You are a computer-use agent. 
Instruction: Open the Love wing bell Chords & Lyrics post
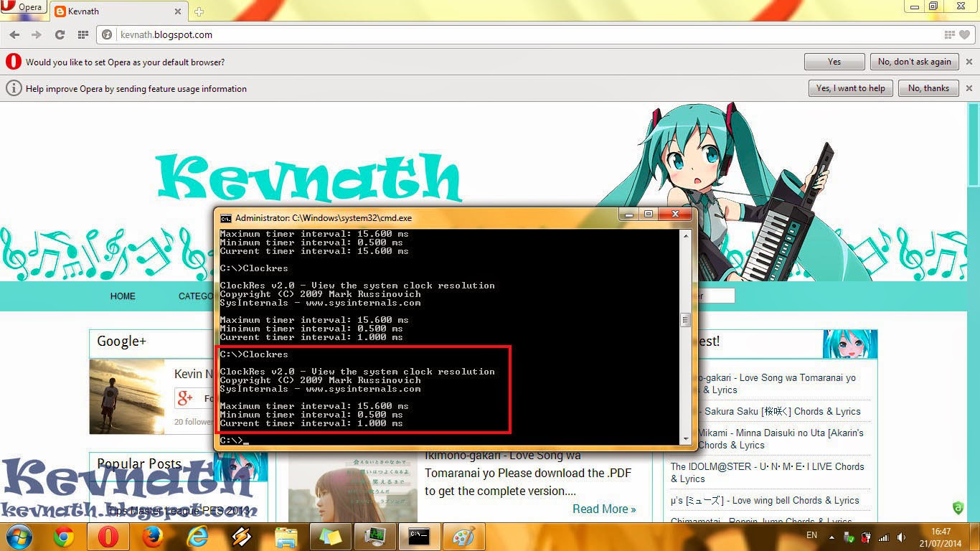(x=765, y=500)
